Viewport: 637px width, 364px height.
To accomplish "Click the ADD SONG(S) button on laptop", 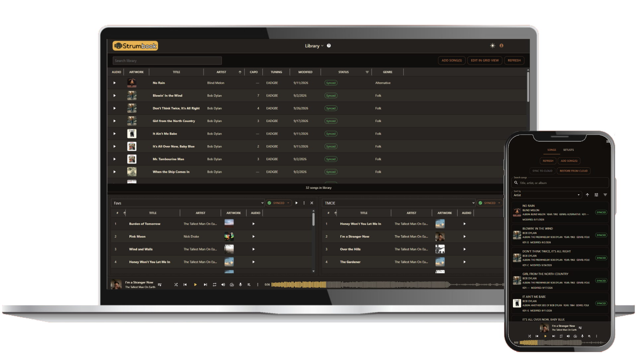I will [x=452, y=60].
